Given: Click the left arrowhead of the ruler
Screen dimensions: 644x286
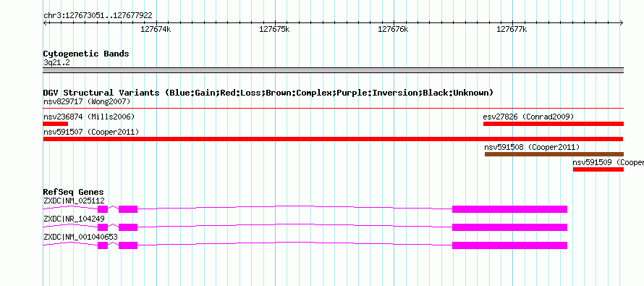Looking at the screenshot, I should pyautogui.click(x=45, y=22).
